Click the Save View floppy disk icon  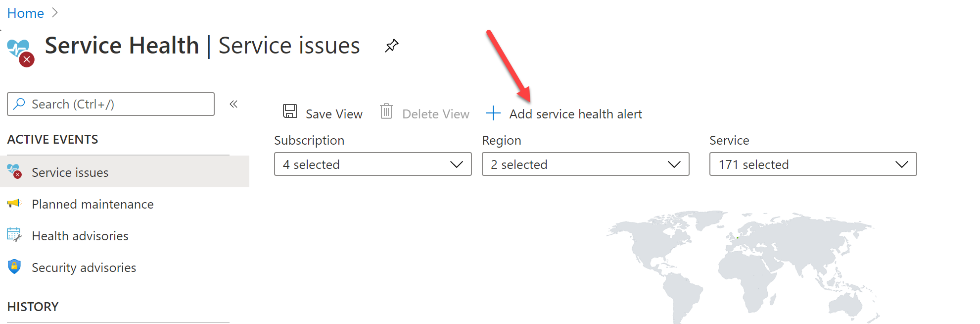290,111
